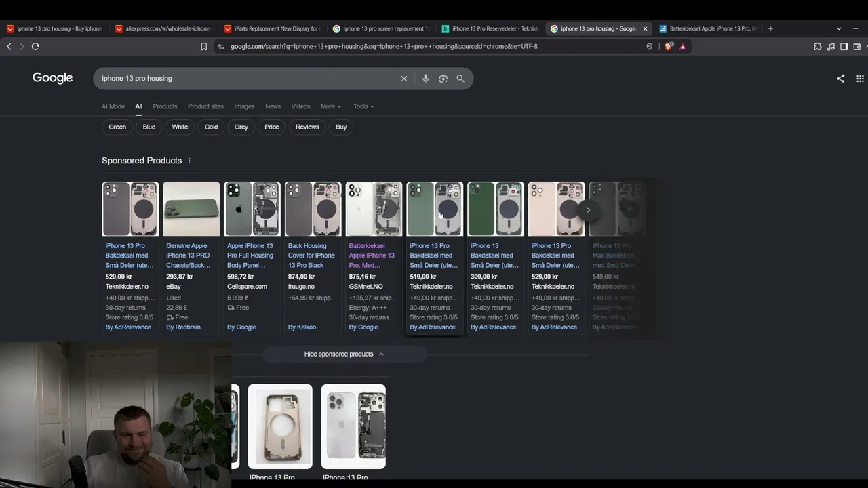868x488 pixels.
Task: Clear the search box with the X icon
Action: click(x=404, y=79)
